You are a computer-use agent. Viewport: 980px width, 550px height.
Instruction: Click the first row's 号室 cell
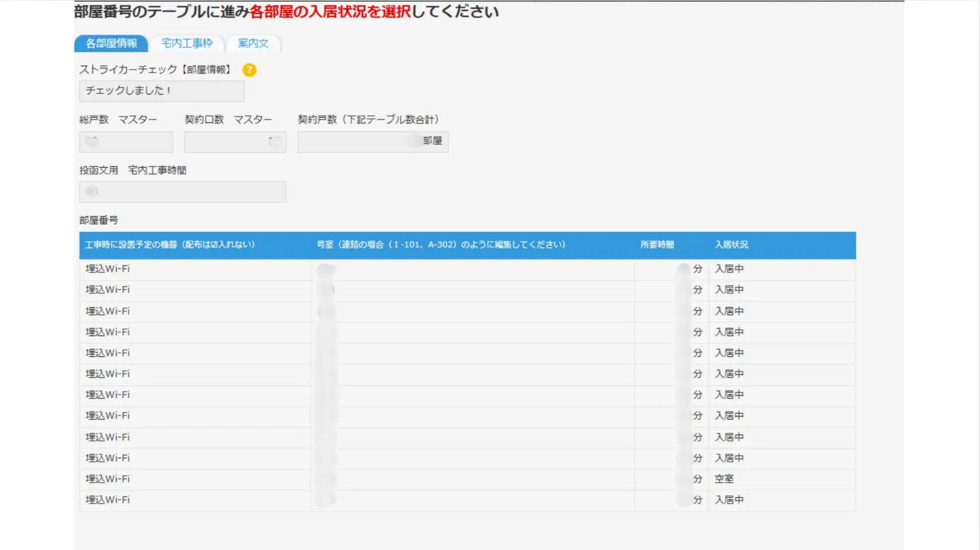(x=472, y=269)
